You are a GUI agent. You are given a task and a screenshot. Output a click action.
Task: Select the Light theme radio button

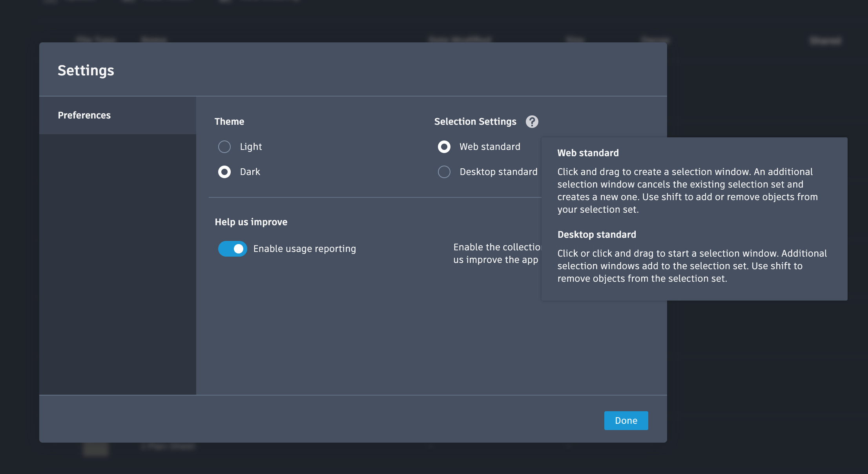pos(224,147)
